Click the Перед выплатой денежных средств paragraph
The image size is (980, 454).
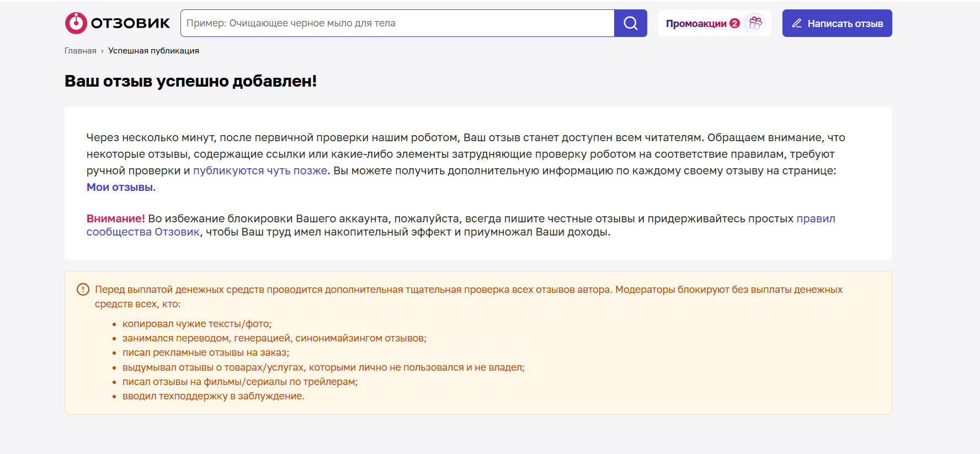point(468,297)
